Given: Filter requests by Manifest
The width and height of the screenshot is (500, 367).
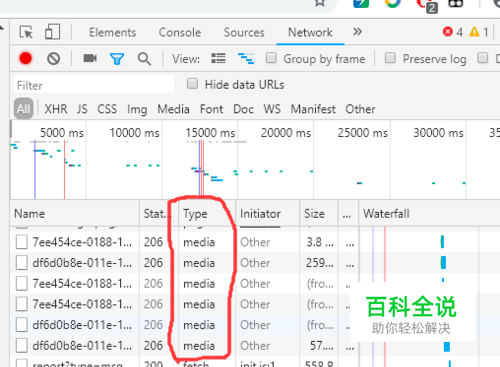Looking at the screenshot, I should (313, 109).
